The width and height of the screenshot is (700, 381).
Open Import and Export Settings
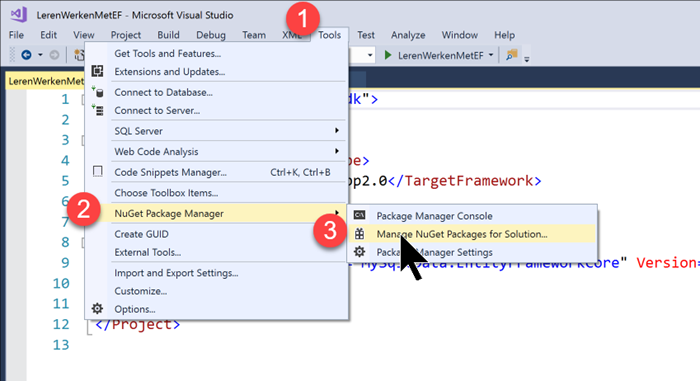click(217, 273)
